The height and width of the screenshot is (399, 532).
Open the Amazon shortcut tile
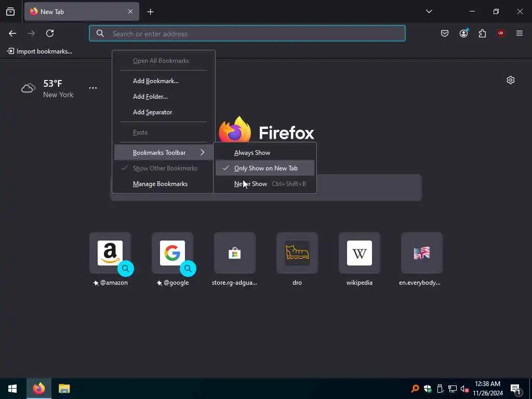click(x=110, y=253)
